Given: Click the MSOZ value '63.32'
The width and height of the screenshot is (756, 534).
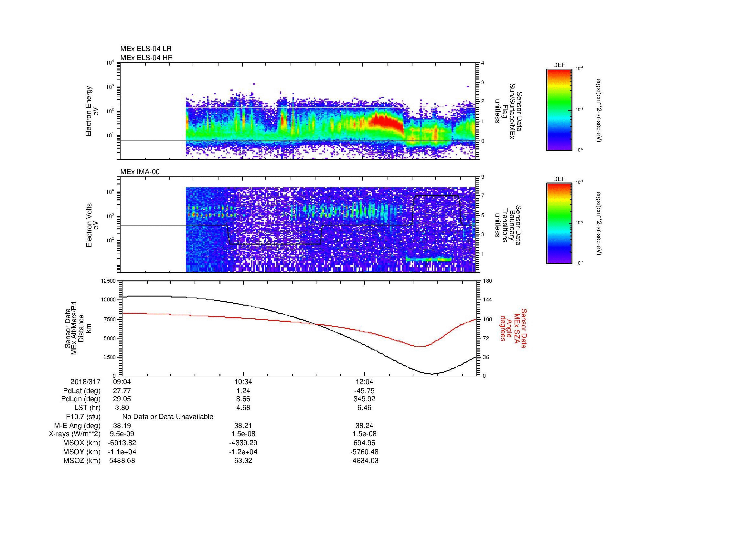Looking at the screenshot, I should coord(243,461).
